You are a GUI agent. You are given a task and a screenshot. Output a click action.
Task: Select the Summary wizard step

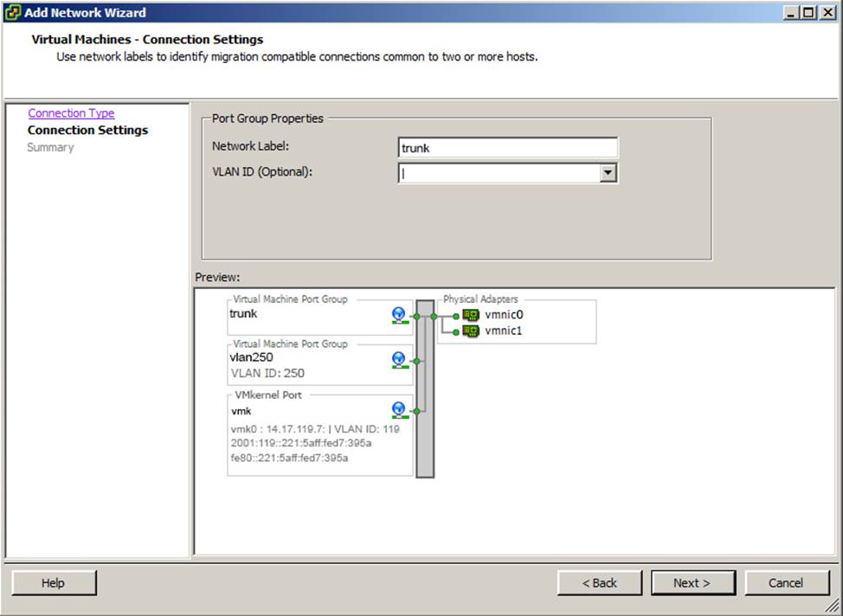[50, 148]
